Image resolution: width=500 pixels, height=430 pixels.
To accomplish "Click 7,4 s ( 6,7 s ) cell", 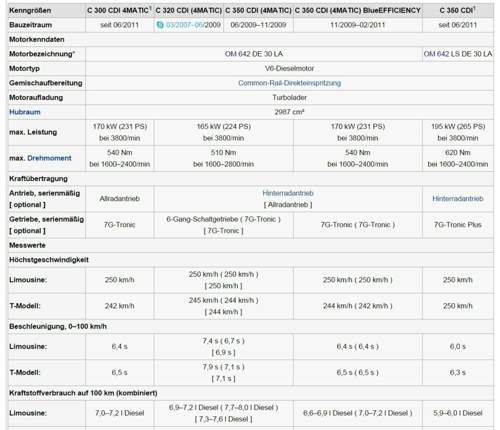I will (224, 347).
